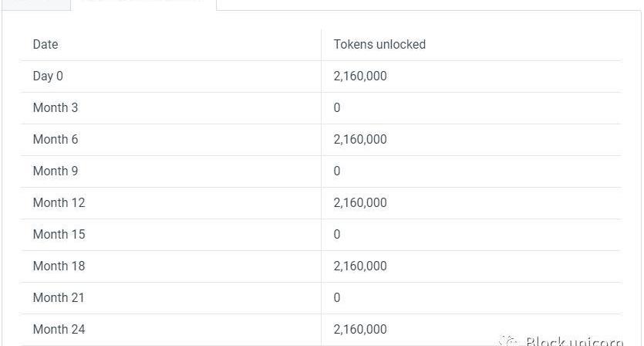Click the Day 0 tokens unlocked value

pos(360,76)
